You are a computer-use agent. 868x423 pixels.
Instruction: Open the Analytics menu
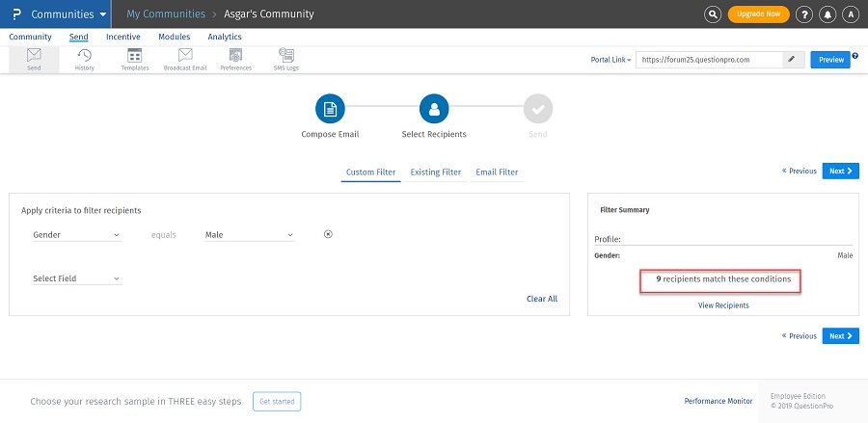click(x=225, y=37)
